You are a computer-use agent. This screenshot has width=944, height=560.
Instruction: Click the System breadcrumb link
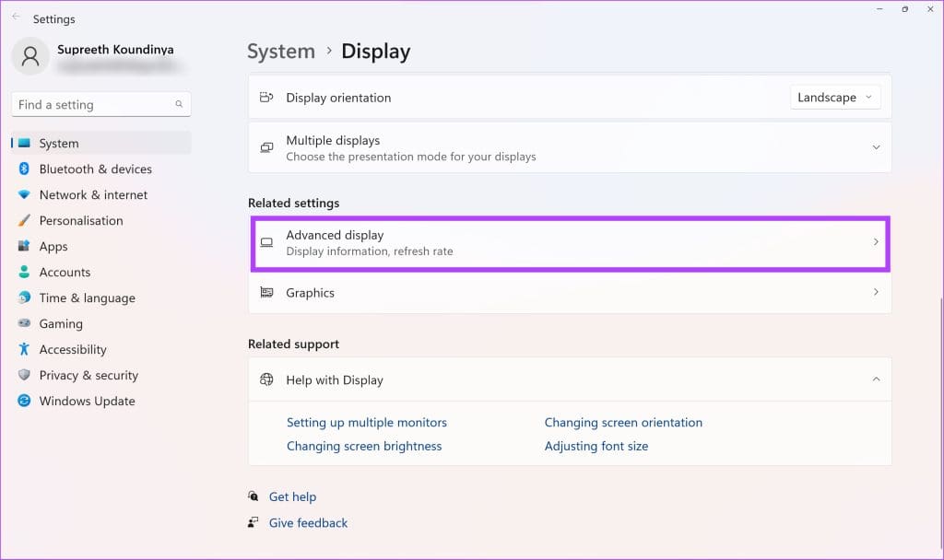(x=280, y=52)
